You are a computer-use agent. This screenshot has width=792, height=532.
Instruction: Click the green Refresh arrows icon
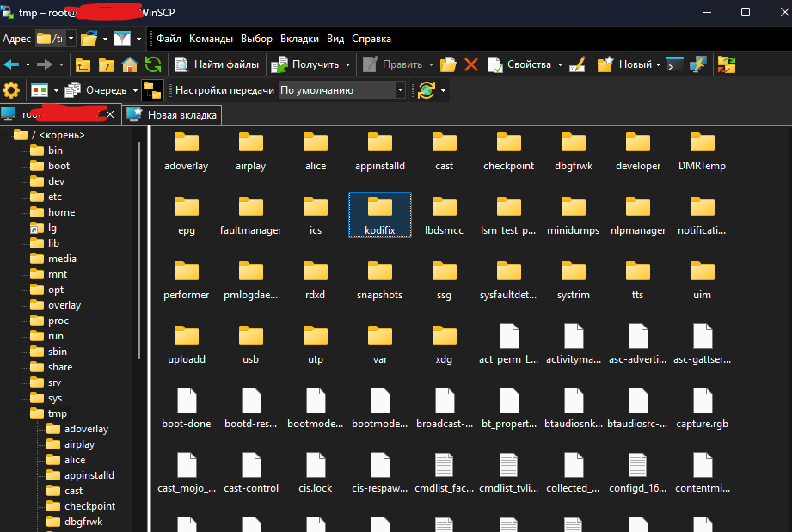click(153, 64)
